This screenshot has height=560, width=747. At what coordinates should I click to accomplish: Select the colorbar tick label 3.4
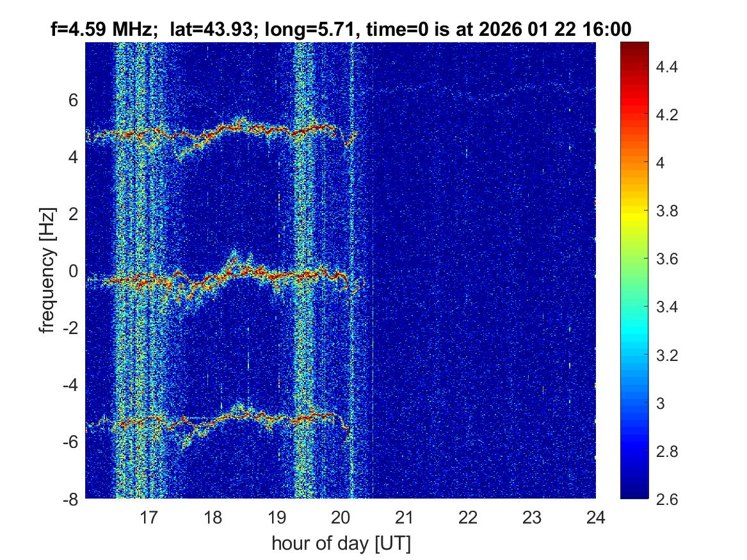click(x=668, y=307)
